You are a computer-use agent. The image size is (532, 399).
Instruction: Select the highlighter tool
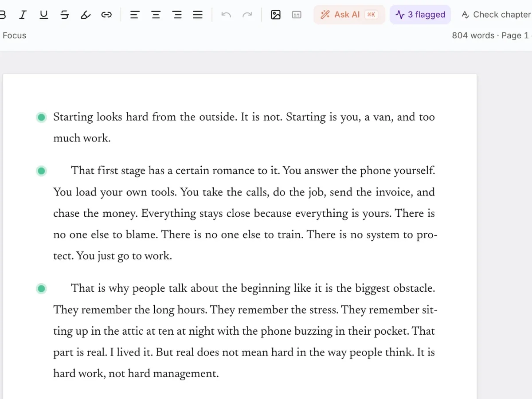click(86, 15)
